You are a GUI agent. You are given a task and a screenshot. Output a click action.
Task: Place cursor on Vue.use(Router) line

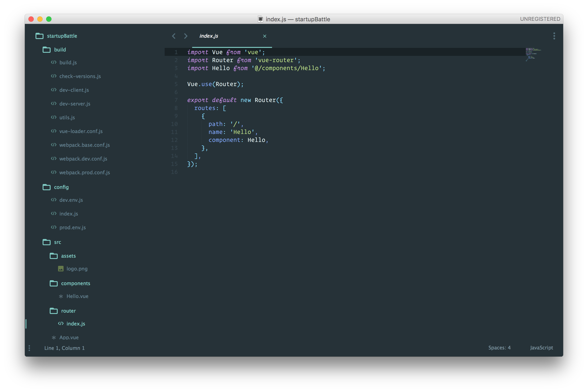[x=215, y=84]
